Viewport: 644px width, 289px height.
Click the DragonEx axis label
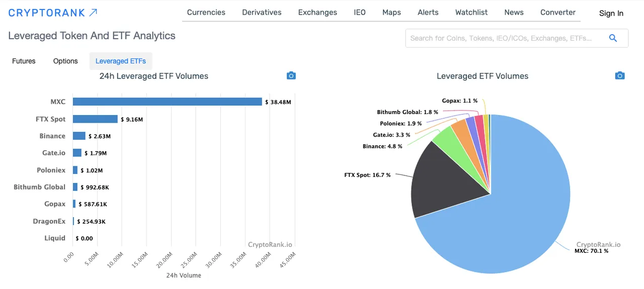click(50, 221)
